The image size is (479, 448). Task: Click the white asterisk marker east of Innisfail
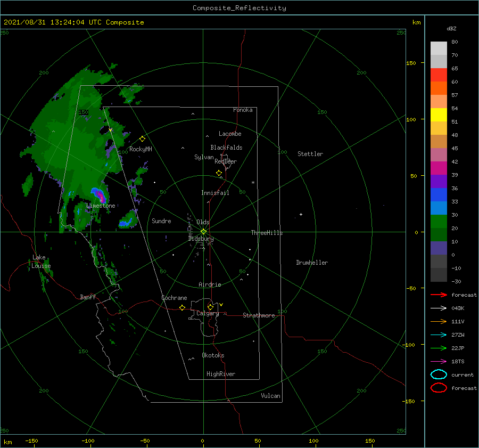[x=253, y=183]
